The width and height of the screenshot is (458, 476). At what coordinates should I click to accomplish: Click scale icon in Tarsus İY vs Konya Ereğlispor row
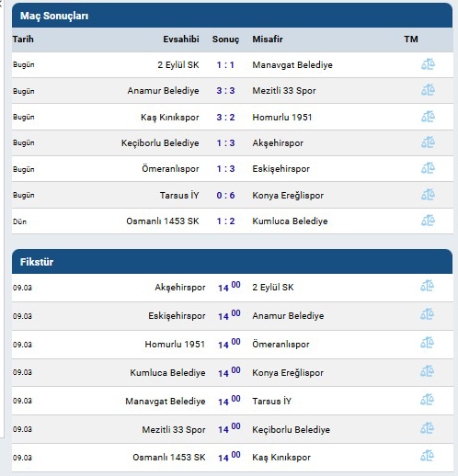(x=428, y=195)
